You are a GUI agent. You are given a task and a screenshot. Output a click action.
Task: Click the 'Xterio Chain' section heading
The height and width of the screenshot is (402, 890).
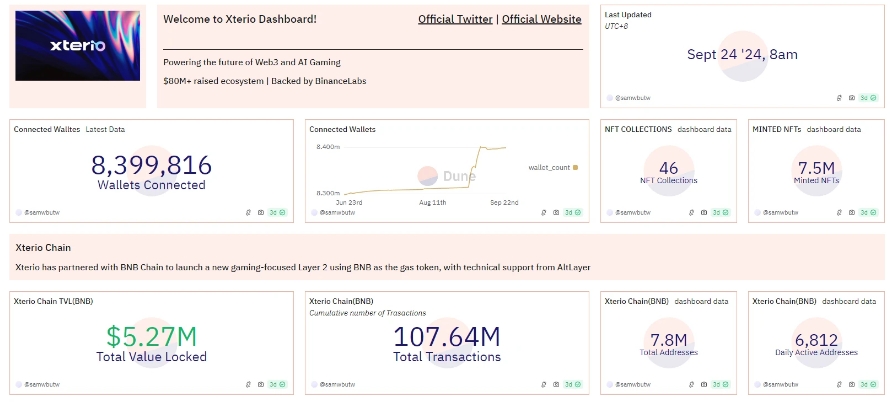pos(43,248)
